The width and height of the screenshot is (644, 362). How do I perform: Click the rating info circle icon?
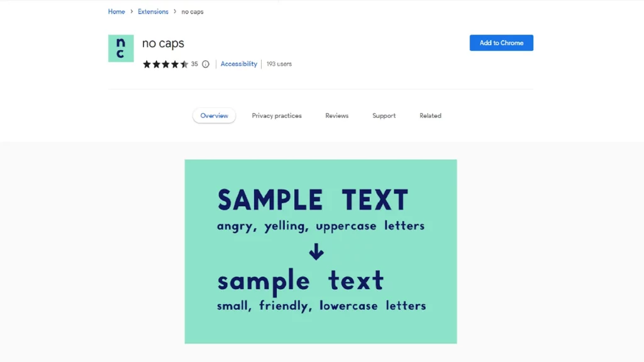coord(205,64)
